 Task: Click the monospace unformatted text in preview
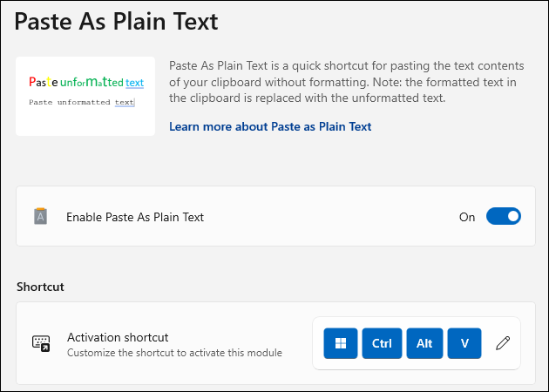pos(82,102)
